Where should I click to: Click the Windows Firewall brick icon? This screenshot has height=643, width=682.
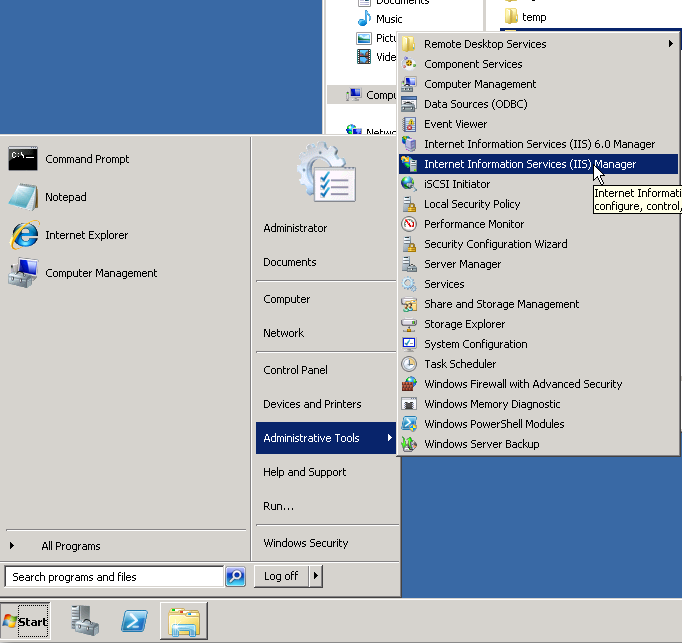(x=409, y=384)
